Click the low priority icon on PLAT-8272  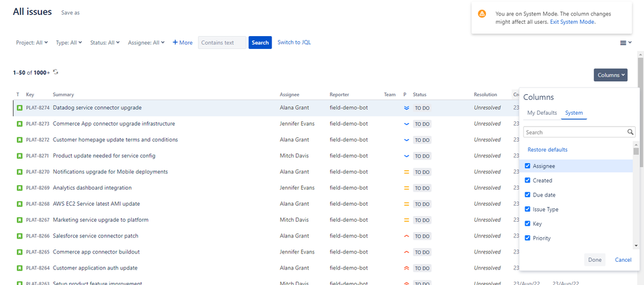click(406, 140)
